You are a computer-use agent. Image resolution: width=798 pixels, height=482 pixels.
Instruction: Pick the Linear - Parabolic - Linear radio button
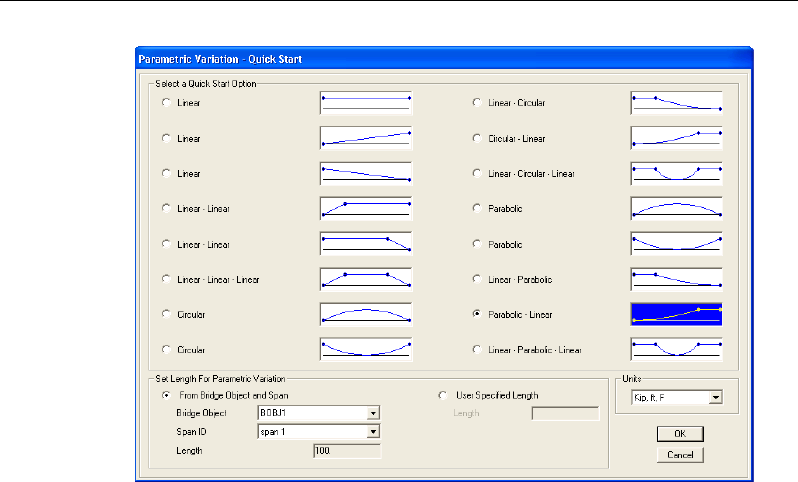477,349
